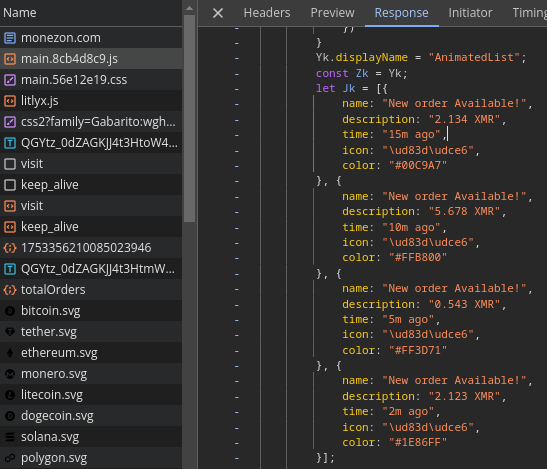Click the solana.svg image icon
This screenshot has width=547, height=469.
pos(10,437)
